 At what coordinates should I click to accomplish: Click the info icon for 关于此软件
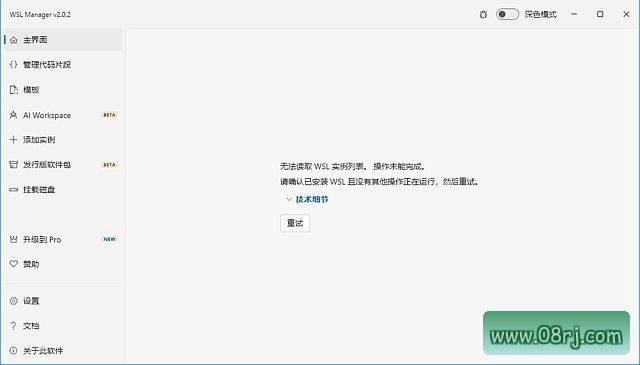coord(13,351)
